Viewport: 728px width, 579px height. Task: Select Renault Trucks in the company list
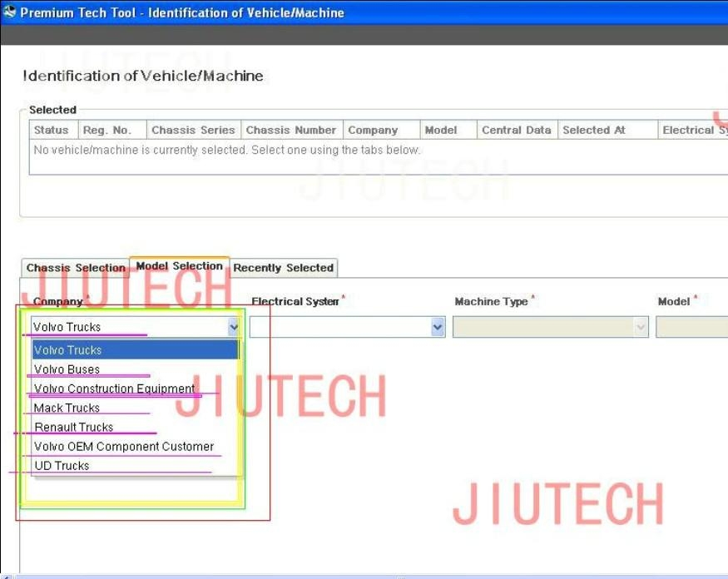click(73, 427)
